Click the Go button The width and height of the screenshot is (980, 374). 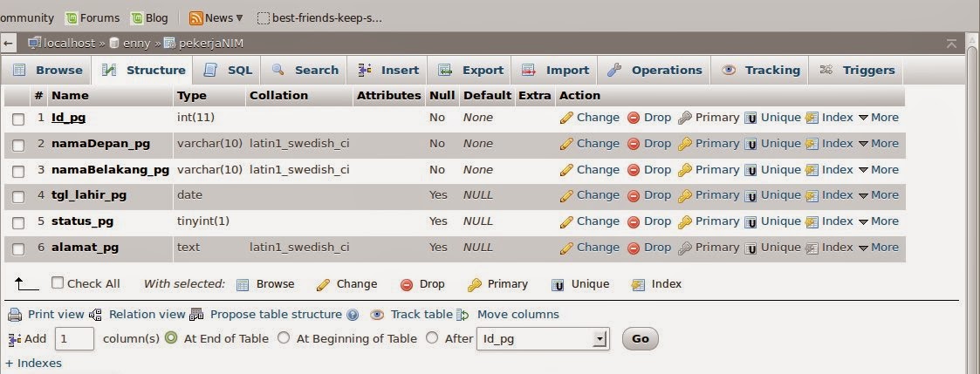tap(640, 339)
